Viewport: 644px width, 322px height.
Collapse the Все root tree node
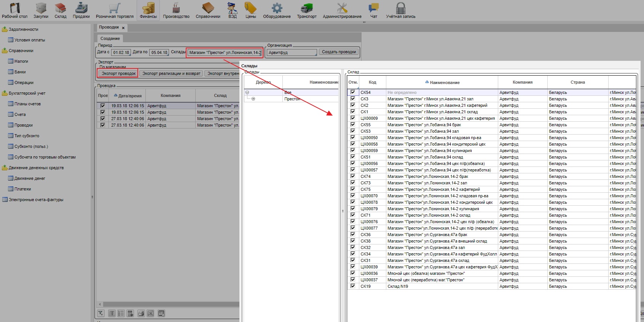[247, 92]
